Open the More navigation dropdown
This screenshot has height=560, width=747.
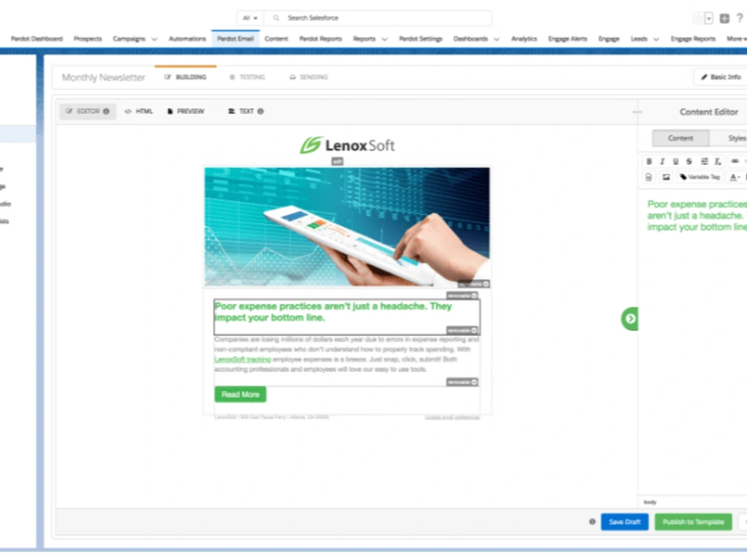[736, 39]
